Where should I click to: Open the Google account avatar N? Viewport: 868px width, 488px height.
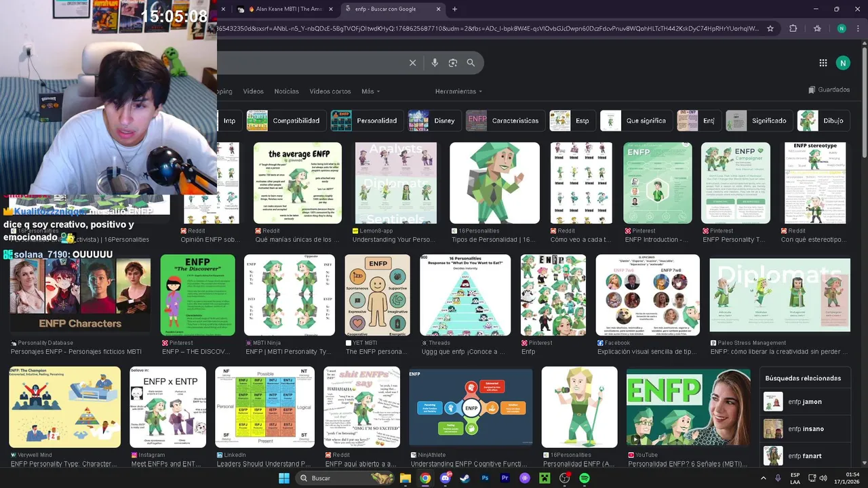point(843,63)
